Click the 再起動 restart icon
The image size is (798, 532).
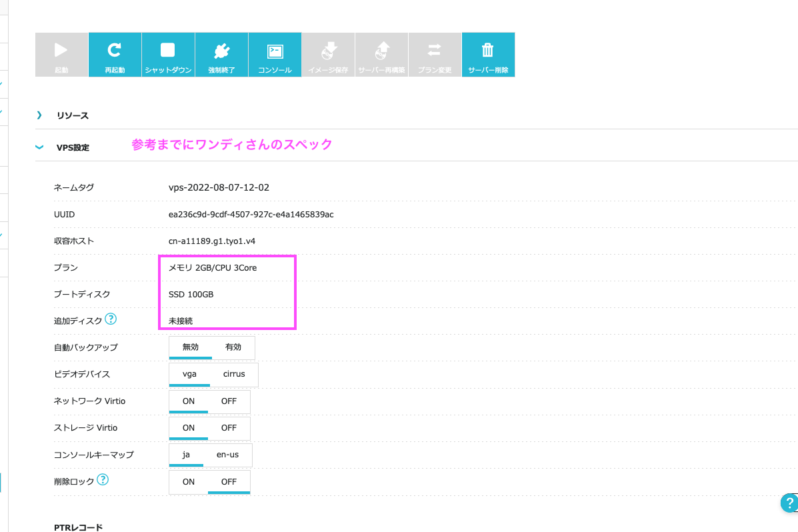click(x=115, y=51)
